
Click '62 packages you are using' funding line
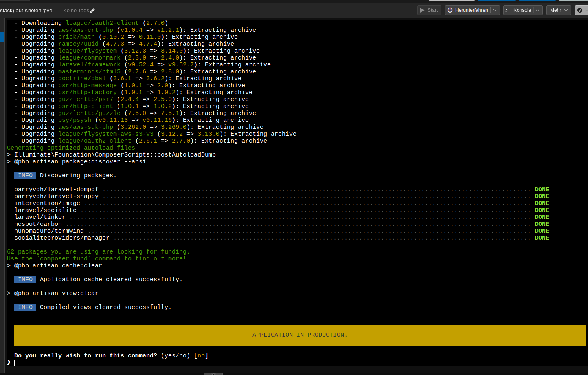(x=98, y=252)
